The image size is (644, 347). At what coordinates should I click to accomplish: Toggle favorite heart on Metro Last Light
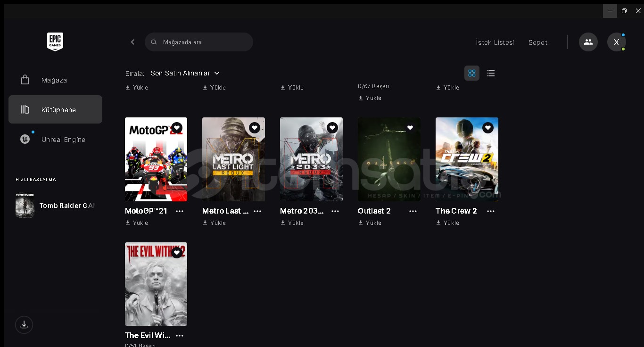pyautogui.click(x=255, y=128)
